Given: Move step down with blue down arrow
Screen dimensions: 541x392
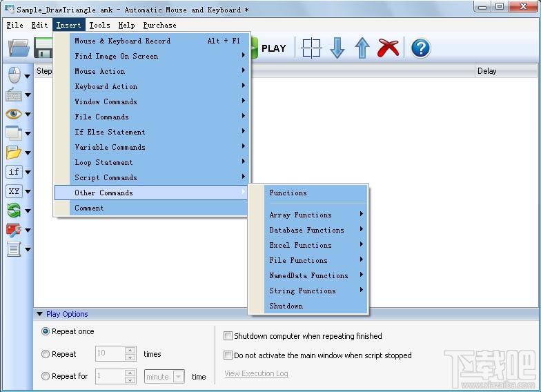Looking at the screenshot, I should tap(337, 48).
